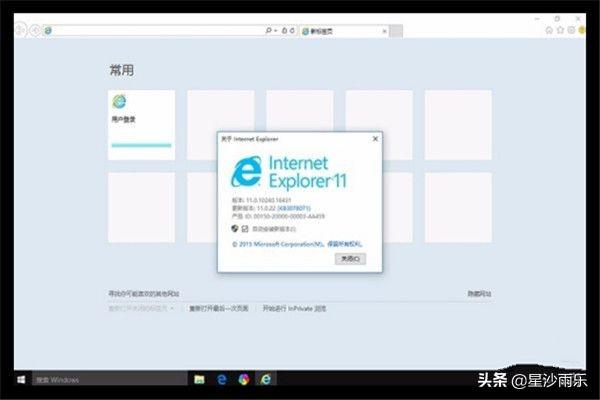Start InPrivate browsing via the link
600x400 pixels.
tap(294, 309)
